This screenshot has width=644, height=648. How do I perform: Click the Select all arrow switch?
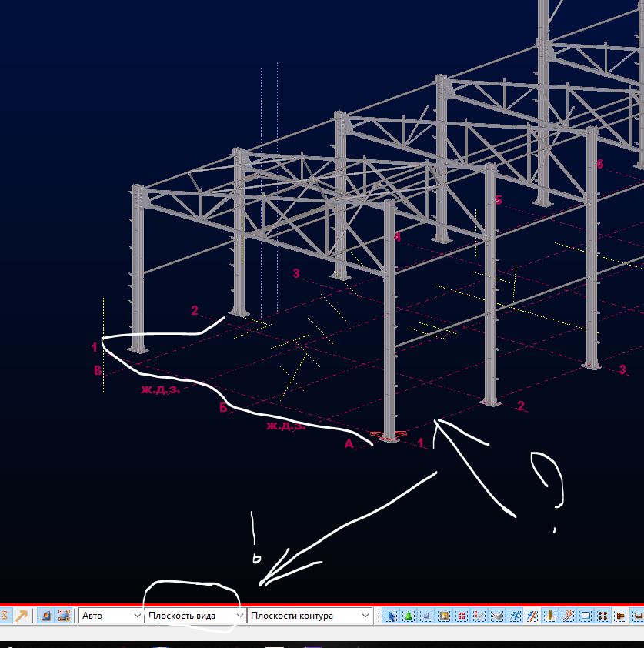point(390,616)
